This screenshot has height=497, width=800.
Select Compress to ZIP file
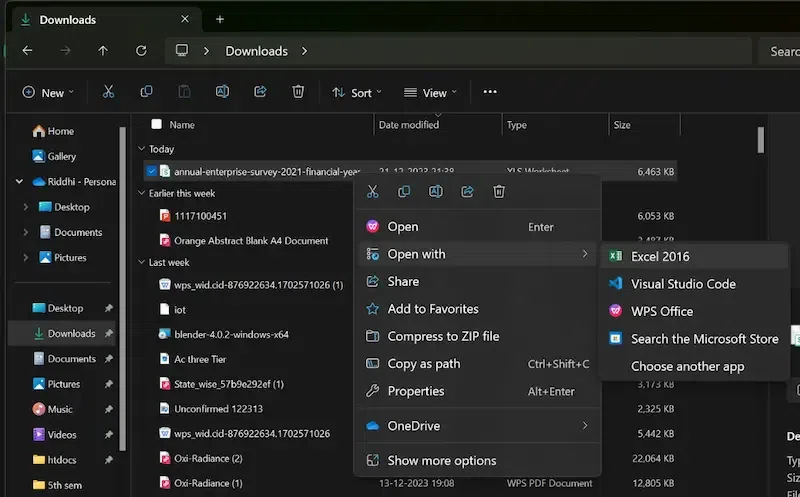(x=443, y=336)
